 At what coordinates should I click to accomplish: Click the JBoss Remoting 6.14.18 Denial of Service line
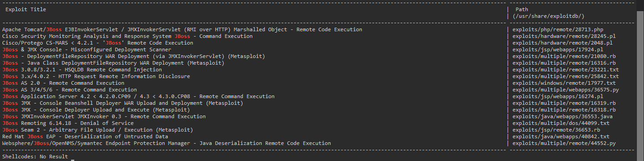tap(68, 123)
